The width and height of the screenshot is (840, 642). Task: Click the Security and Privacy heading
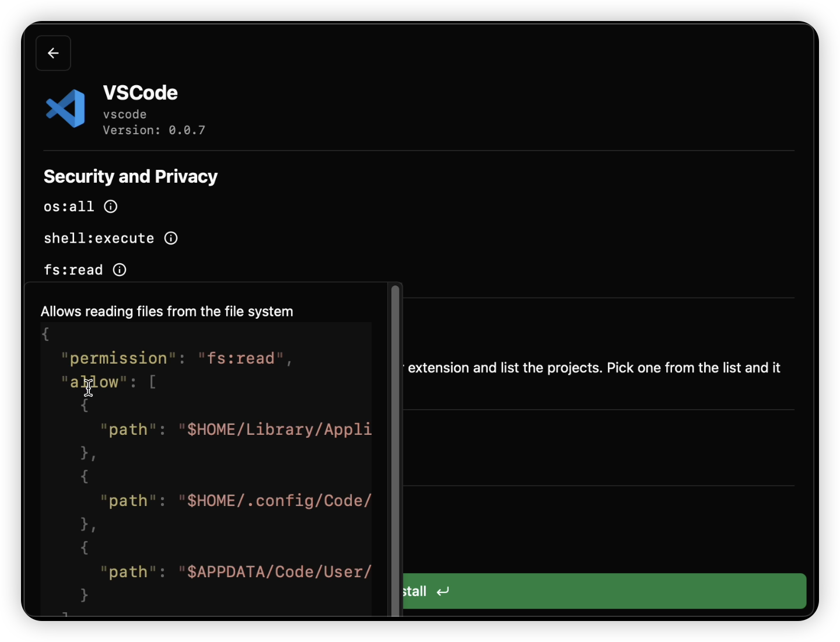pyautogui.click(x=131, y=176)
